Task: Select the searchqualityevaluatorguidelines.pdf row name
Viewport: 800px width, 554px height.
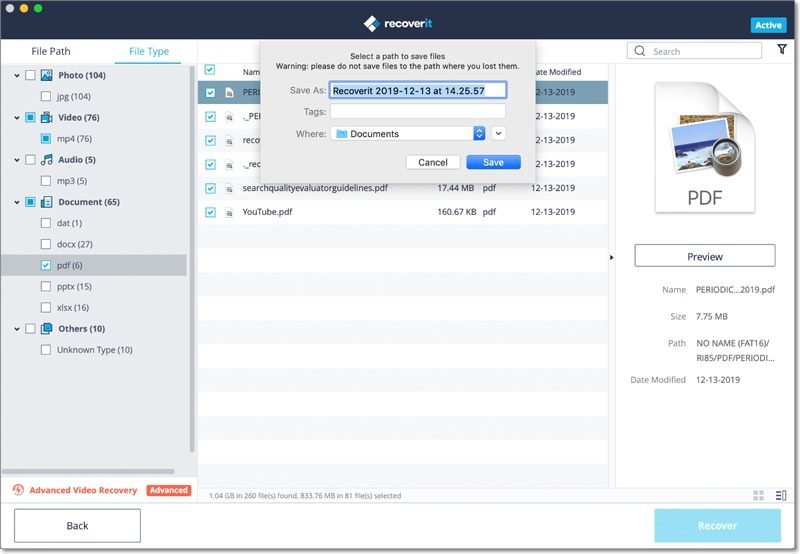Action: (315, 188)
